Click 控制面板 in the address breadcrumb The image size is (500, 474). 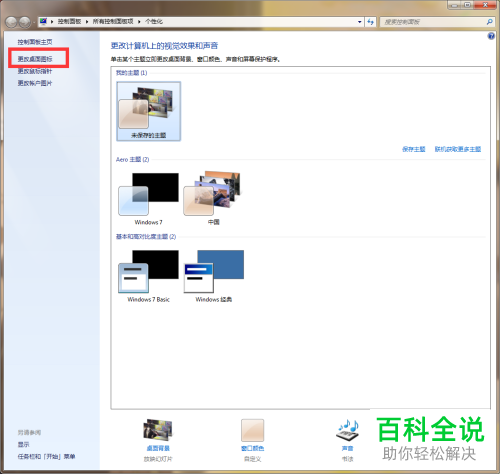[69, 22]
